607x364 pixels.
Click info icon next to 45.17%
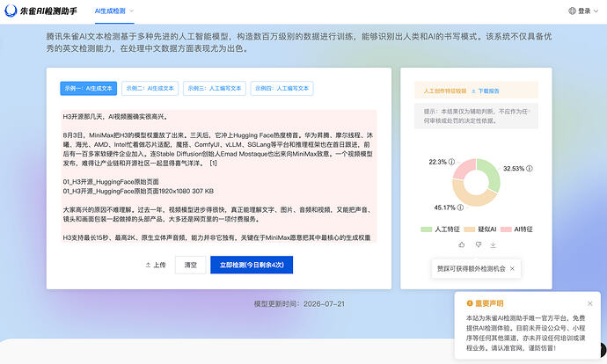pyautogui.click(x=460, y=207)
